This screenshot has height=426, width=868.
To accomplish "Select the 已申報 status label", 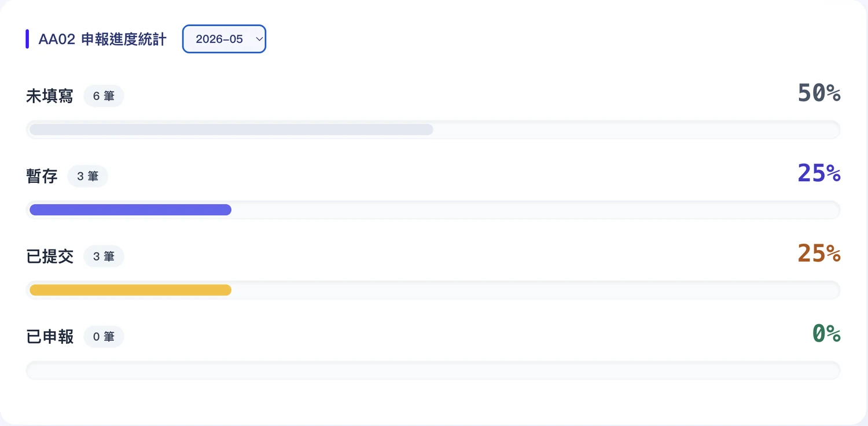I will point(50,337).
